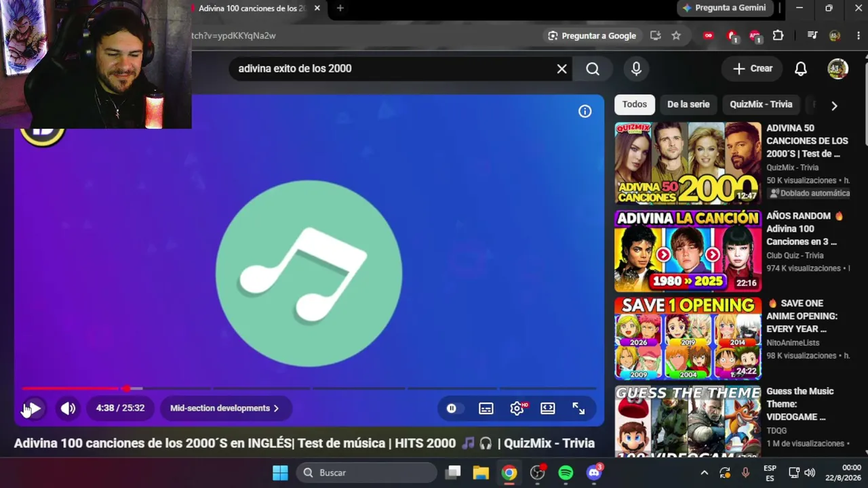Select the Todos filter chip
This screenshot has width=868, height=488.
(635, 104)
